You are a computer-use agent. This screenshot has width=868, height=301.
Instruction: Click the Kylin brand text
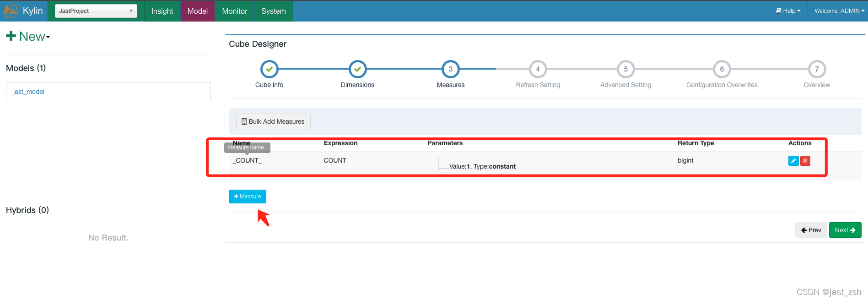pyautogui.click(x=33, y=11)
